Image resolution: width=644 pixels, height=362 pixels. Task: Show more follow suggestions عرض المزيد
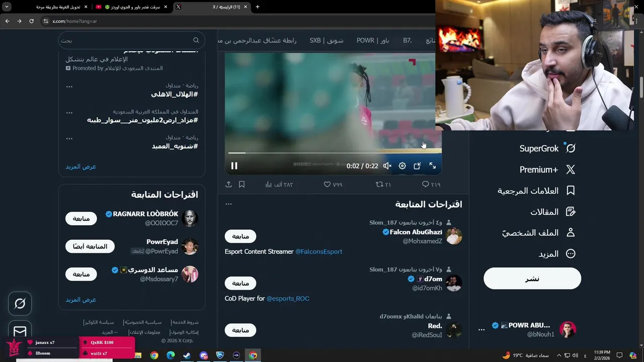[x=81, y=300]
